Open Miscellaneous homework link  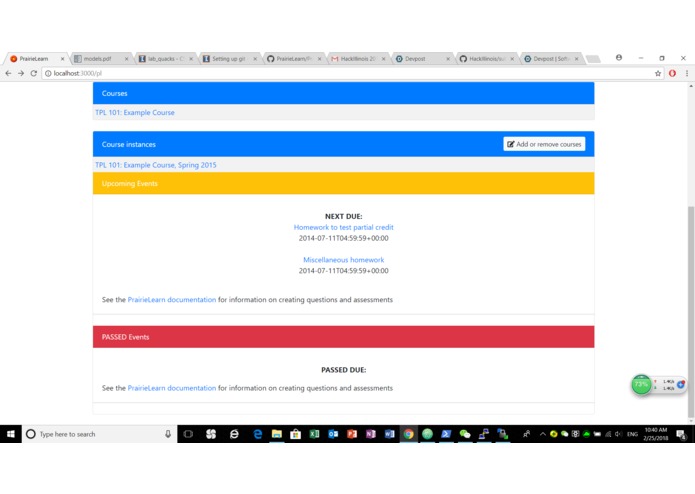344,260
